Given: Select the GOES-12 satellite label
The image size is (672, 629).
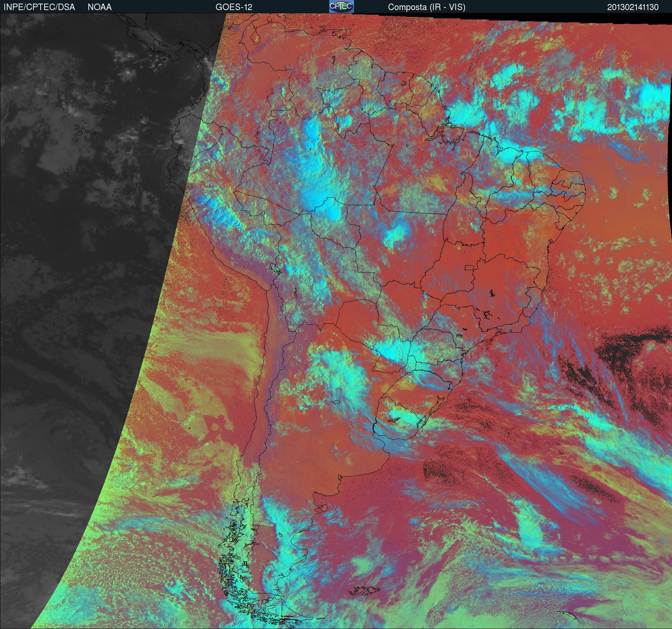Looking at the screenshot, I should click(x=234, y=7).
